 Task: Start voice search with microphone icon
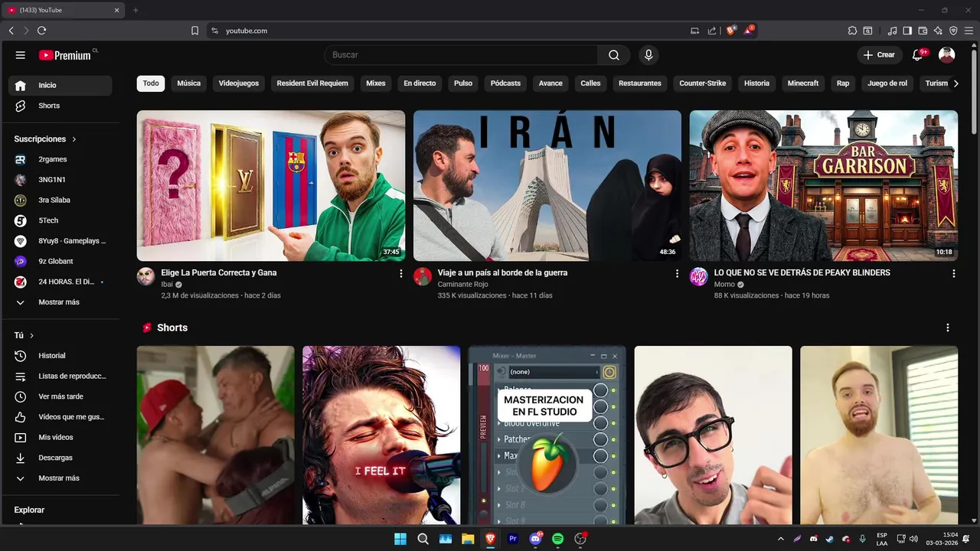tap(648, 55)
